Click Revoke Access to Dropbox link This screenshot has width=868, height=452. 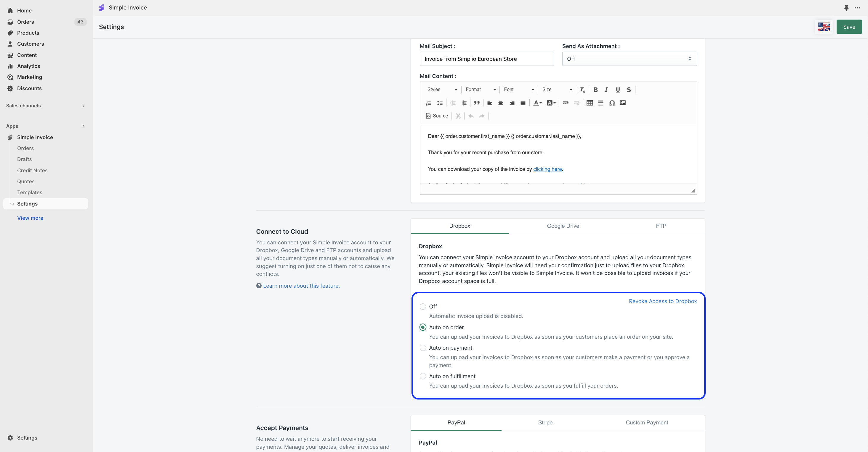point(662,301)
